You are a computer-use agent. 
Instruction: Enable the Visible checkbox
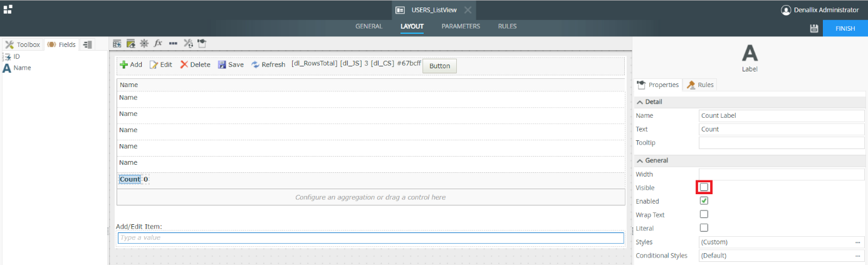pyautogui.click(x=704, y=187)
